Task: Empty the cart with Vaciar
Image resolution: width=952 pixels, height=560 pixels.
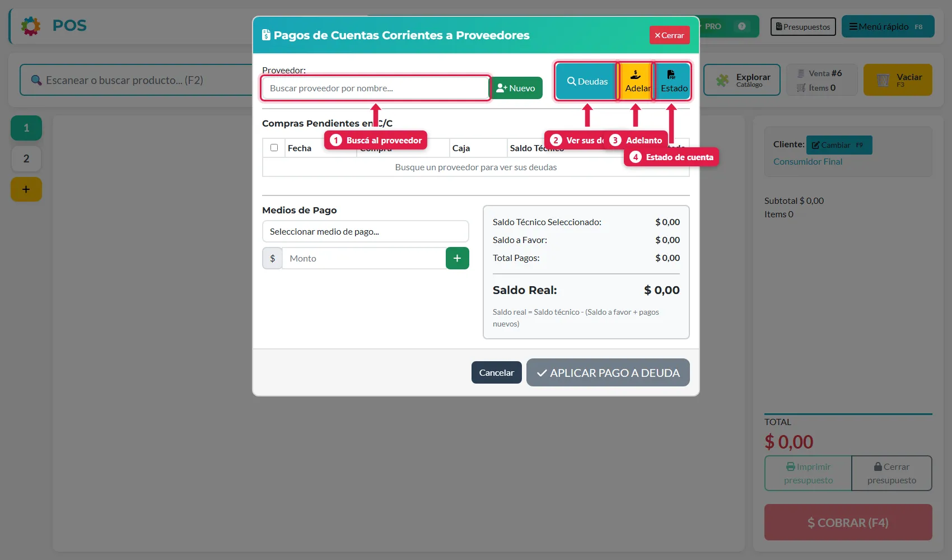Action: tap(898, 80)
